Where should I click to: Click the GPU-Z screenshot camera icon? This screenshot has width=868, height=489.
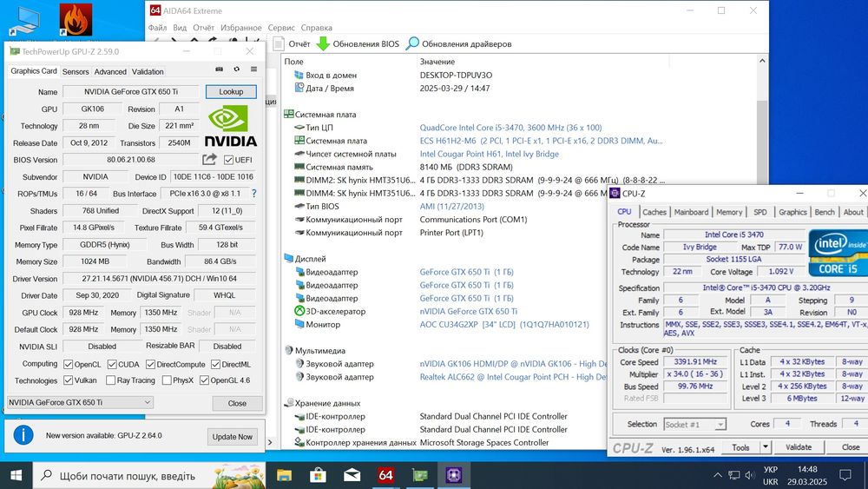[220, 69]
